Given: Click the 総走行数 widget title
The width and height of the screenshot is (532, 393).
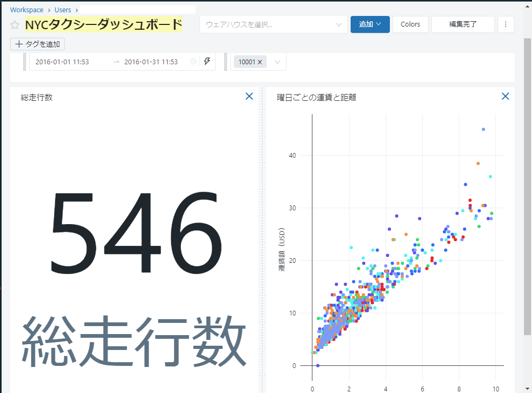Looking at the screenshot, I should point(37,98).
